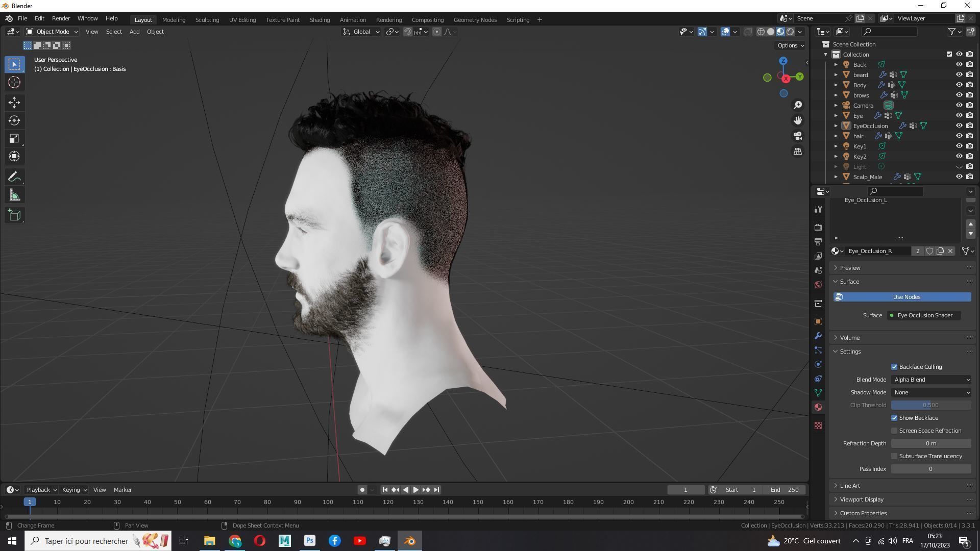Select the Cursor tool in the toolbar
The height and width of the screenshot is (551, 980).
tap(14, 82)
